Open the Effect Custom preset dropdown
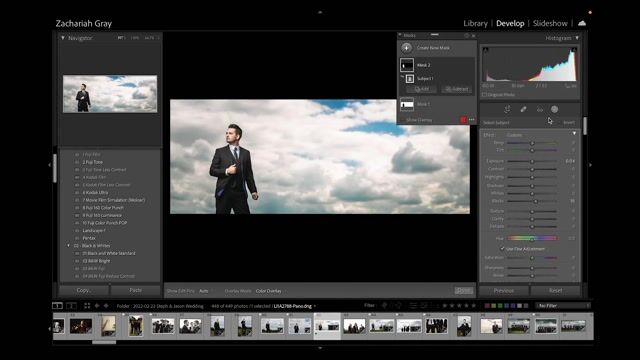Image resolution: width=640 pixels, height=360 pixels. (x=514, y=135)
